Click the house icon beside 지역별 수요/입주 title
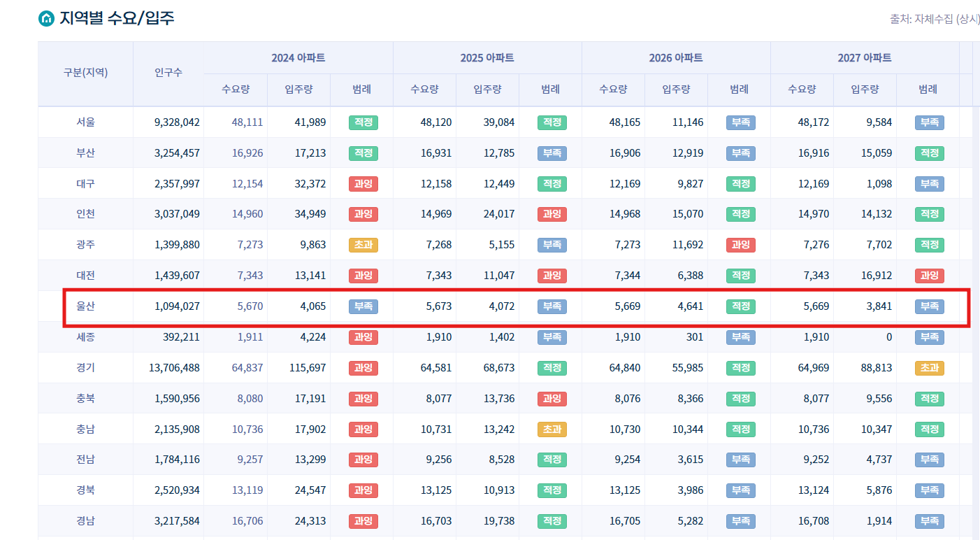The width and height of the screenshot is (980, 540). coord(45,18)
